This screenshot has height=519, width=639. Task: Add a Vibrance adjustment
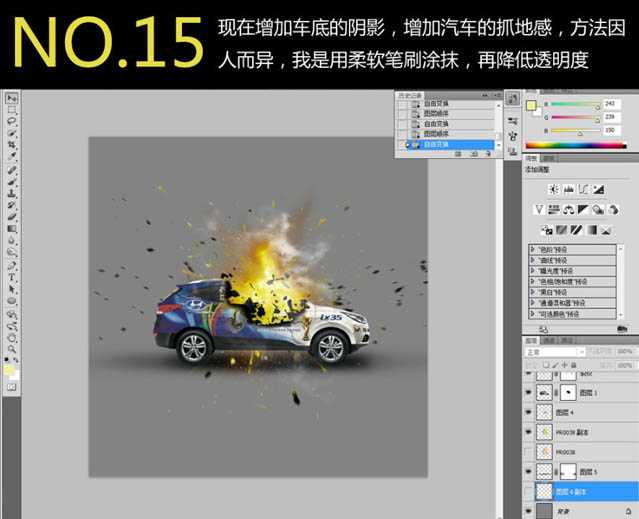(x=539, y=209)
